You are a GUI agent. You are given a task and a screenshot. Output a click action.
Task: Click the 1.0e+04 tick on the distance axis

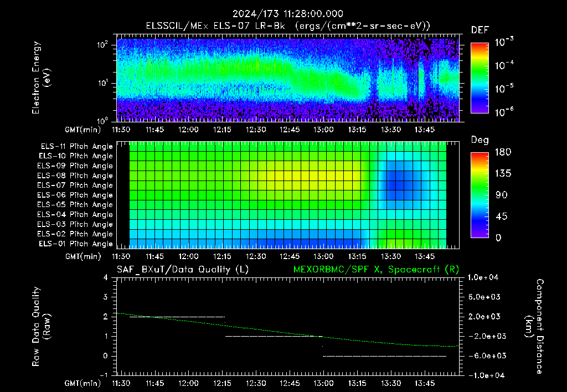(483, 277)
